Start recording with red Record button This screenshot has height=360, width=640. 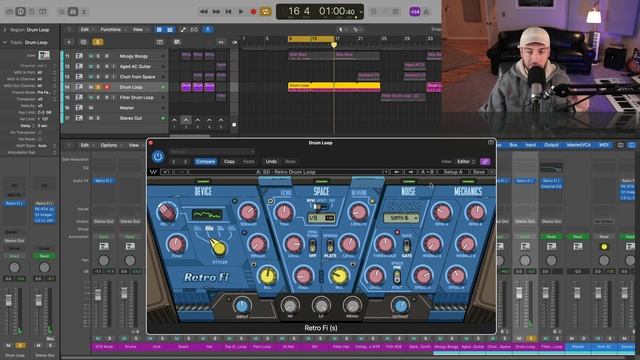(x=253, y=12)
